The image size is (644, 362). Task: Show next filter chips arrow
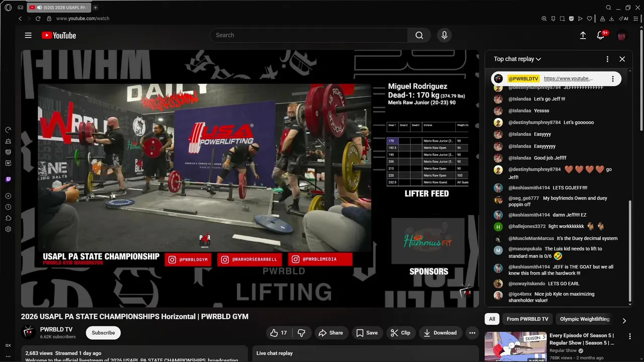click(624, 321)
